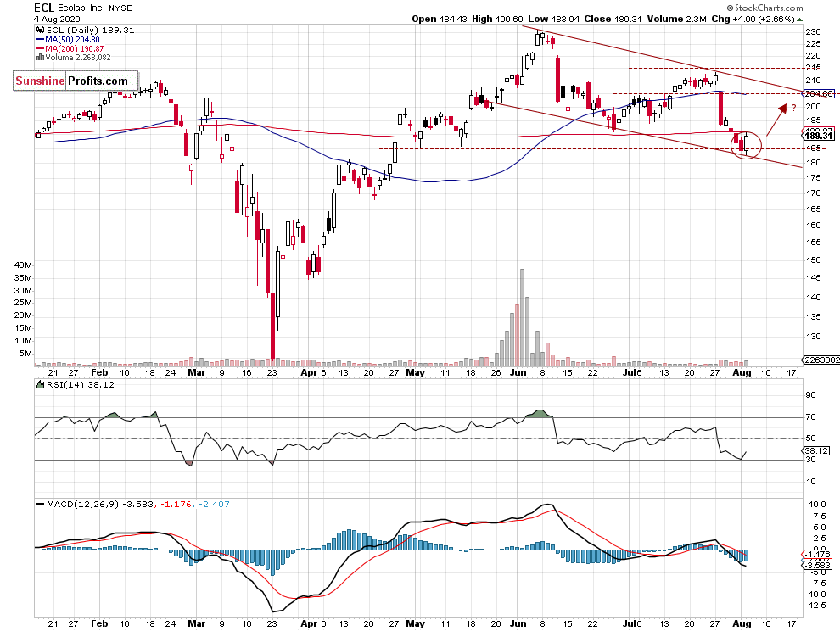Click the 70 level on RSI axis
The height and width of the screenshot is (631, 840).
coord(811,416)
